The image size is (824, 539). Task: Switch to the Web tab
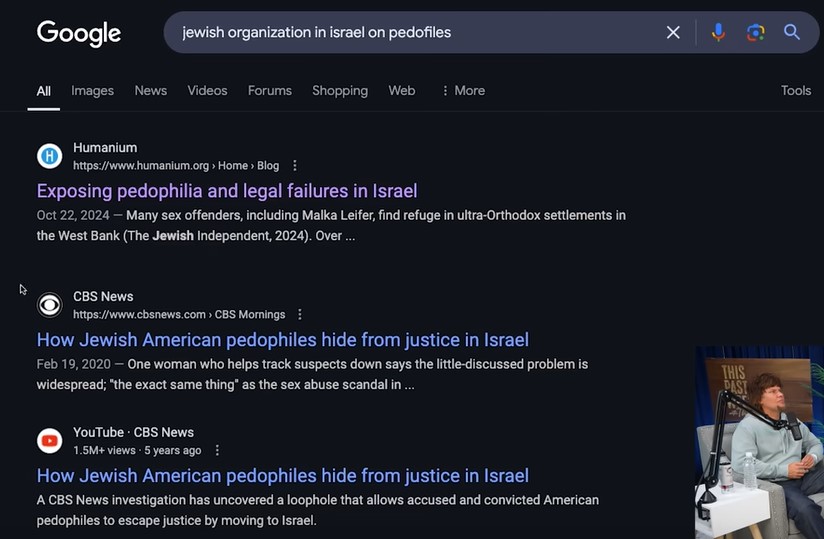tap(402, 91)
